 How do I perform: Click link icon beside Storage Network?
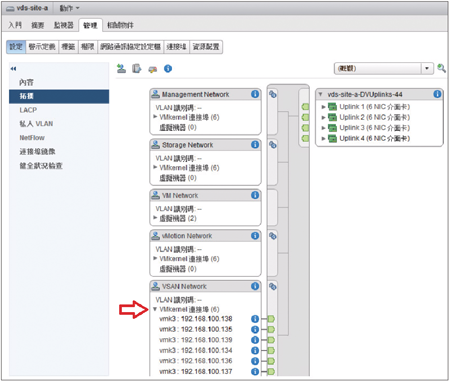[x=273, y=145]
